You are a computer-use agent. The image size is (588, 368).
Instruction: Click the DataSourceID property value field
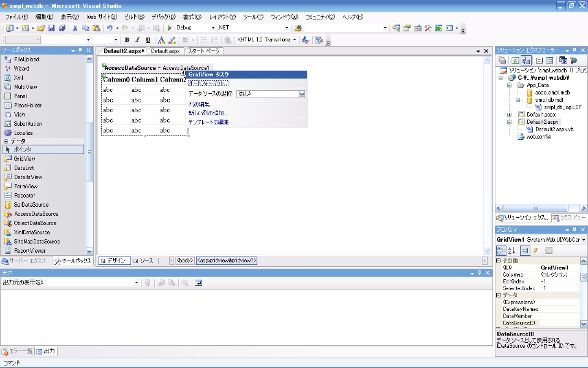(x=559, y=323)
